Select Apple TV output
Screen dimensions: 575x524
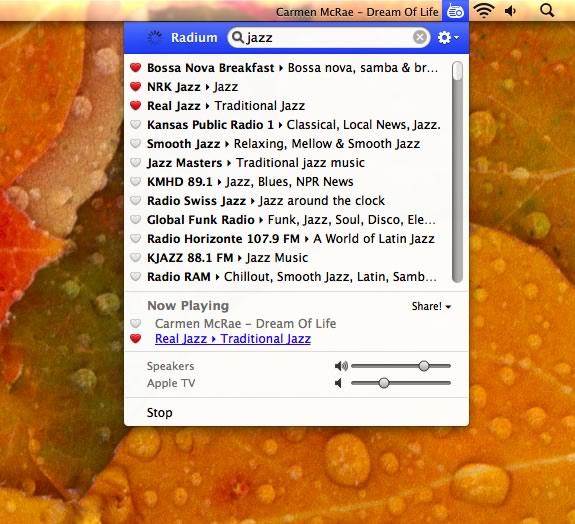point(171,383)
